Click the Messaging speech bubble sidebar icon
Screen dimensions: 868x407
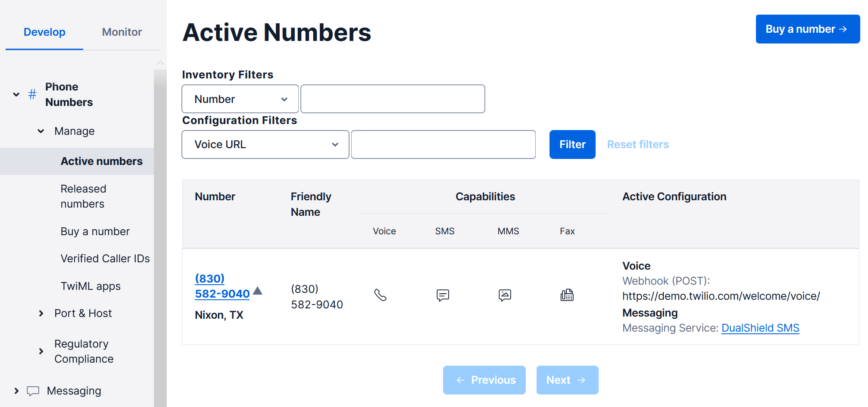33,391
